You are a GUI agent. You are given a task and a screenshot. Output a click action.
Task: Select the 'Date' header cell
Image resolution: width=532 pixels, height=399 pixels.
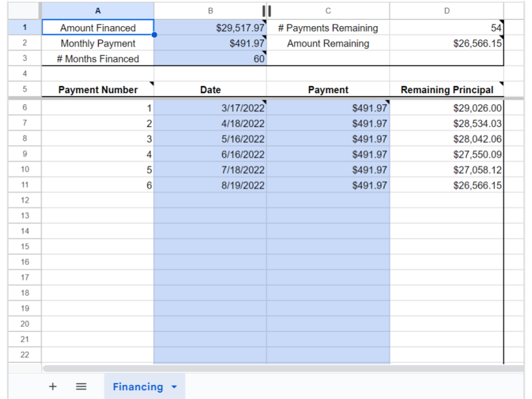click(211, 89)
